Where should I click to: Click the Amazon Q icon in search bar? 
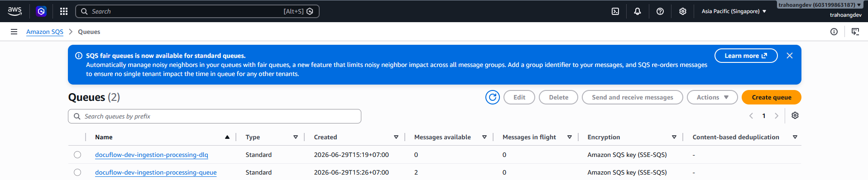coord(310,11)
